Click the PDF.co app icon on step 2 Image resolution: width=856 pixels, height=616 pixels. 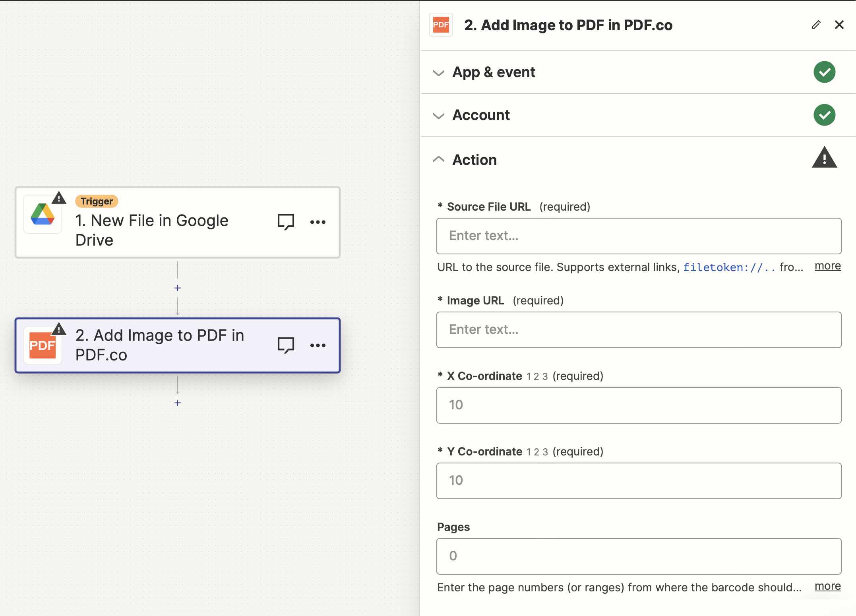click(x=43, y=345)
